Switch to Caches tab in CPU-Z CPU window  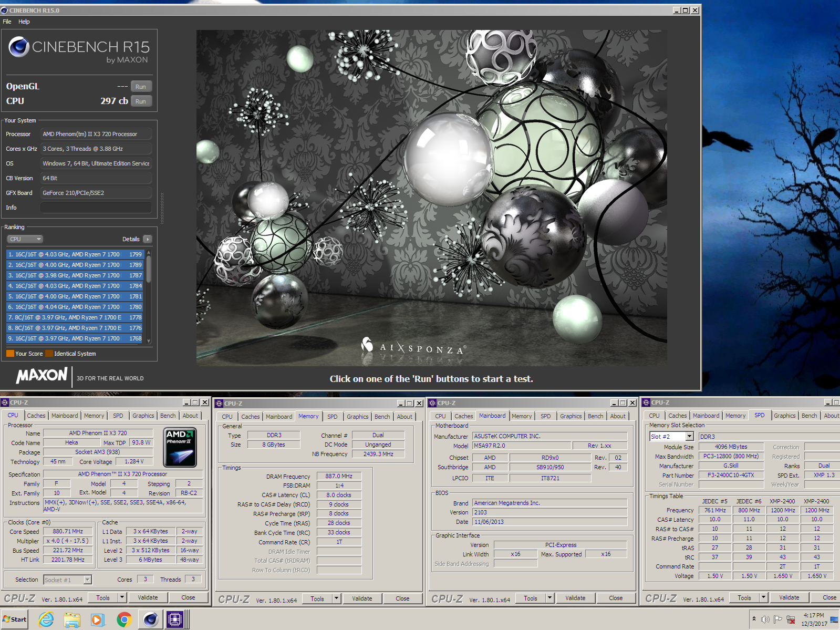point(36,416)
